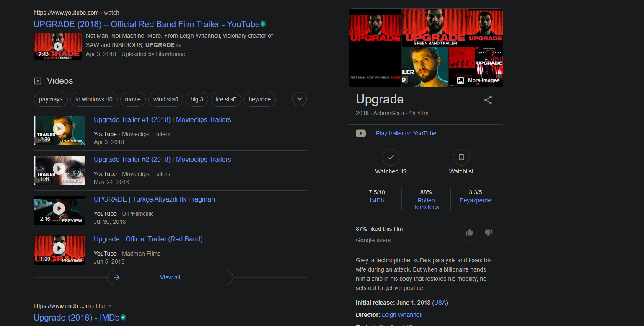Open the IMDb result URL dropdown arrow
This screenshot has height=326, width=644.
click(x=110, y=306)
